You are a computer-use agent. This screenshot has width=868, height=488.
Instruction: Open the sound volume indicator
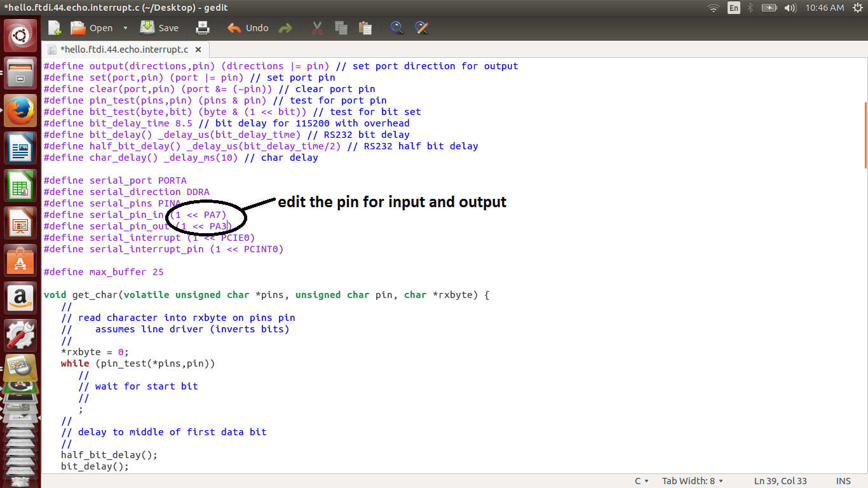(x=790, y=8)
